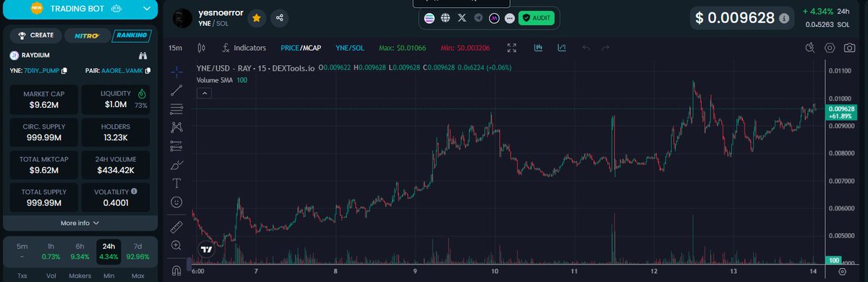Undo the last chart action
The height and width of the screenshot is (282, 868).
tap(587, 48)
